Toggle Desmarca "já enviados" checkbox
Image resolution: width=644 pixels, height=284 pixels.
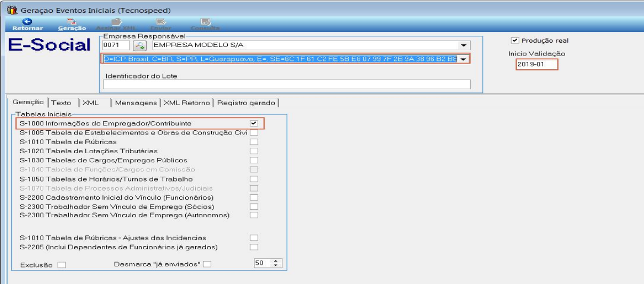[207, 264]
